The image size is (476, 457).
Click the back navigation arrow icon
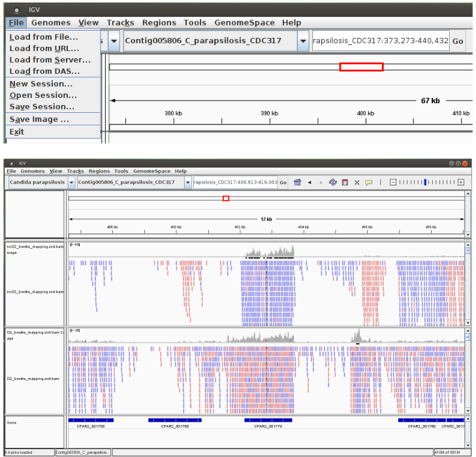309,182
